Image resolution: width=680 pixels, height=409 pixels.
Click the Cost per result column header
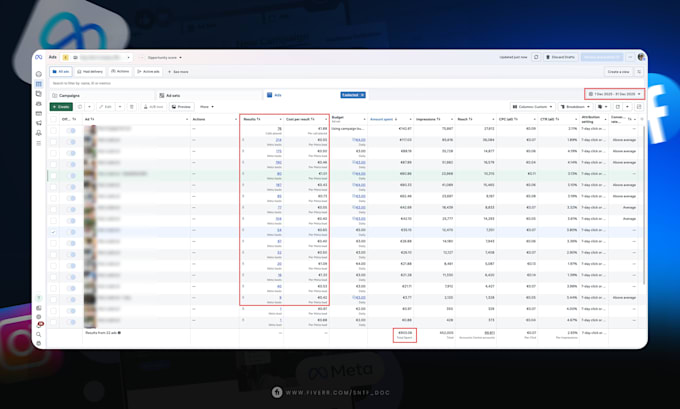coord(306,119)
